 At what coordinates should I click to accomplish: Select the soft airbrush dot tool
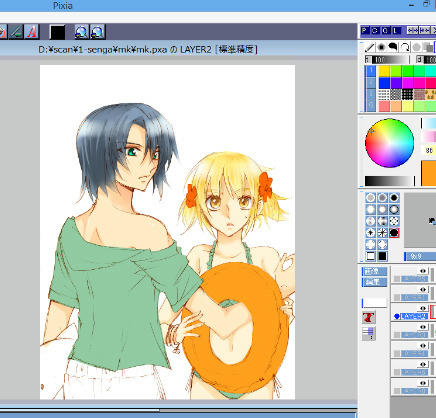pos(381,47)
